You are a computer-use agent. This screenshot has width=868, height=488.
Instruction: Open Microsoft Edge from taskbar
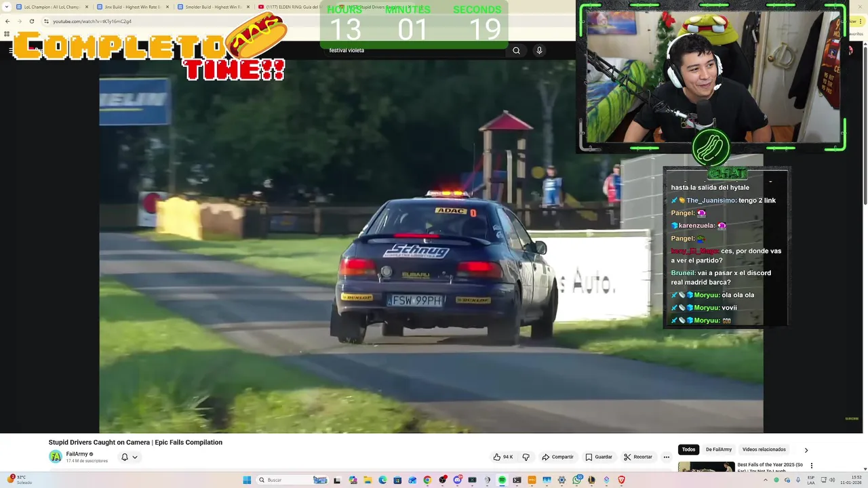pyautogui.click(x=382, y=480)
